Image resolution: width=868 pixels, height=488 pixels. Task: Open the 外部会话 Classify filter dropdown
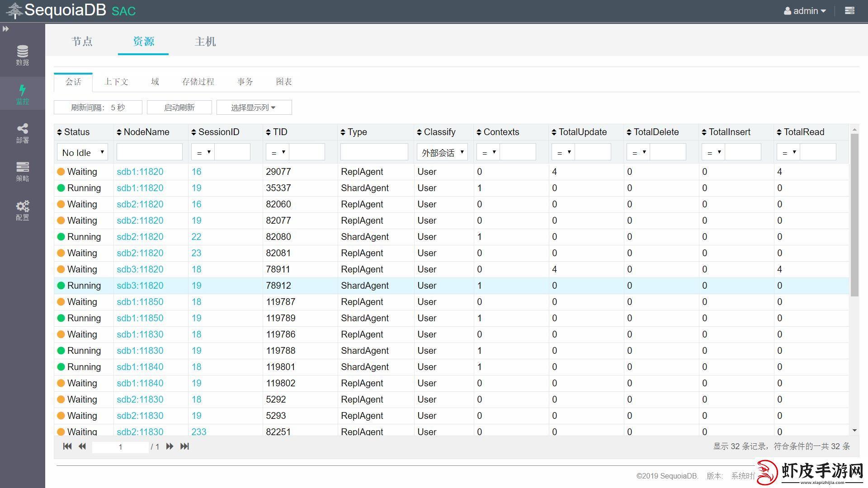(442, 152)
